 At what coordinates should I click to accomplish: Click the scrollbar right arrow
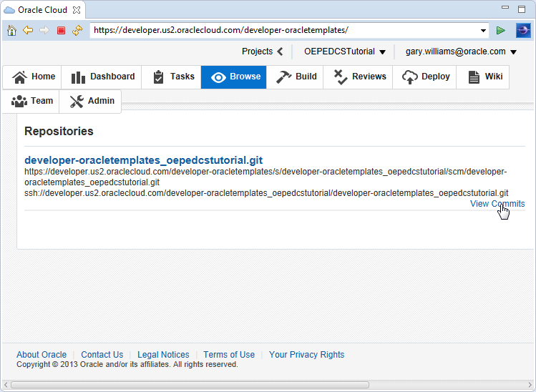[530, 385]
